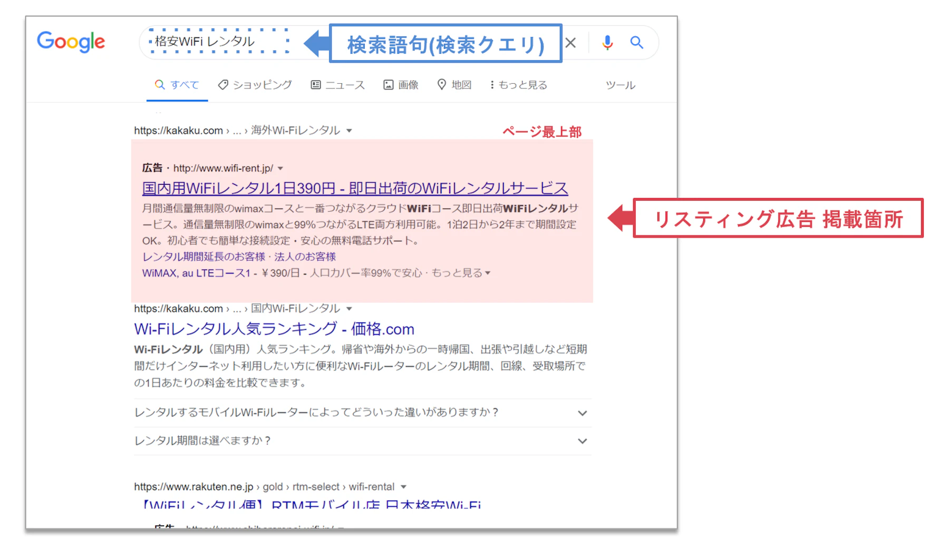Click the https://www.rakuten.ne.jp URL text
930x560 pixels.
(x=193, y=487)
